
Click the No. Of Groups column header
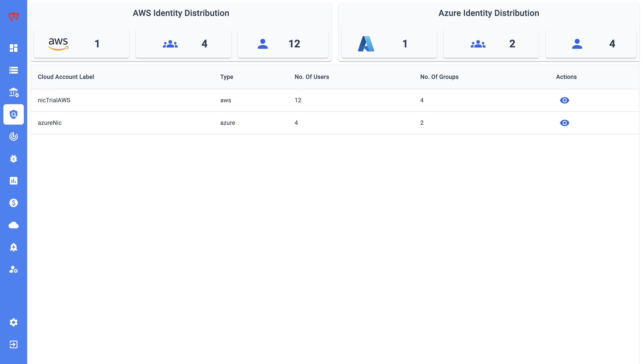click(x=439, y=77)
